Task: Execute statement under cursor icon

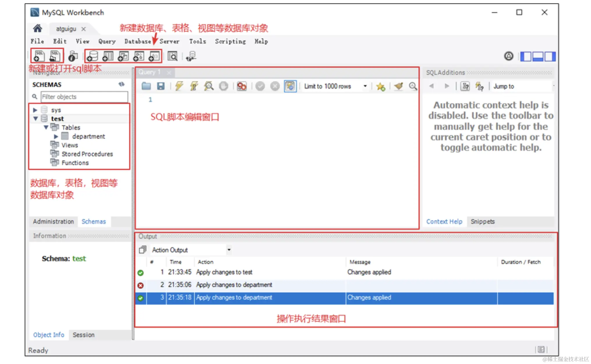Action: pos(194,86)
